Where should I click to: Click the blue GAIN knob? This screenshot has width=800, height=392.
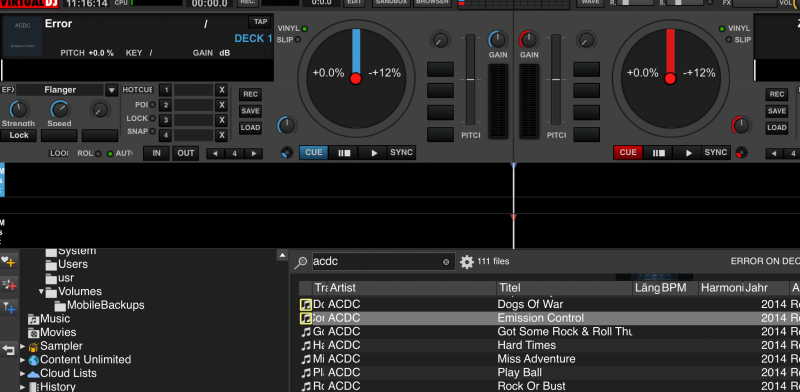pos(497,40)
